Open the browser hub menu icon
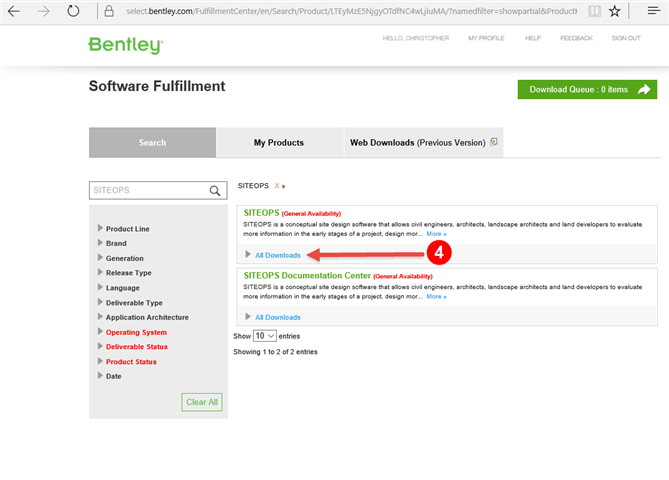Screen dimensions: 669x480 [x=654, y=10]
